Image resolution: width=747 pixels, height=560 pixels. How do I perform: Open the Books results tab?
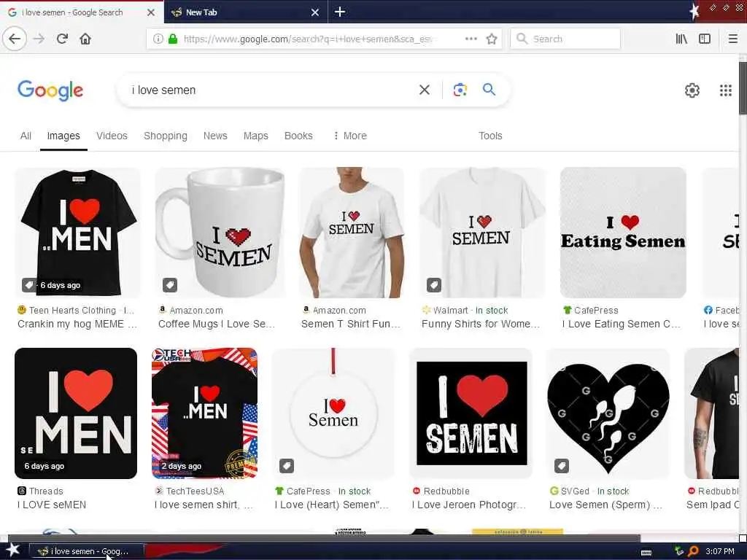298,136
